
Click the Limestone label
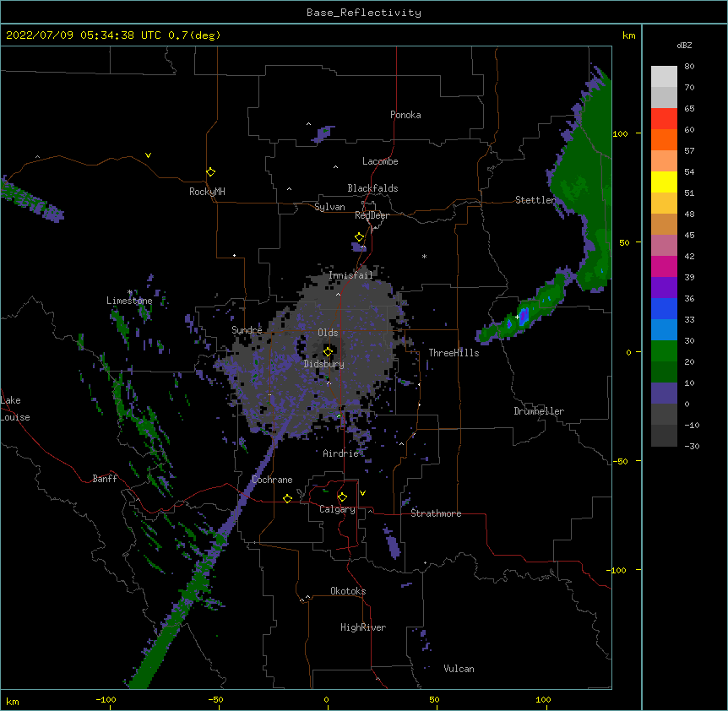tap(129, 301)
